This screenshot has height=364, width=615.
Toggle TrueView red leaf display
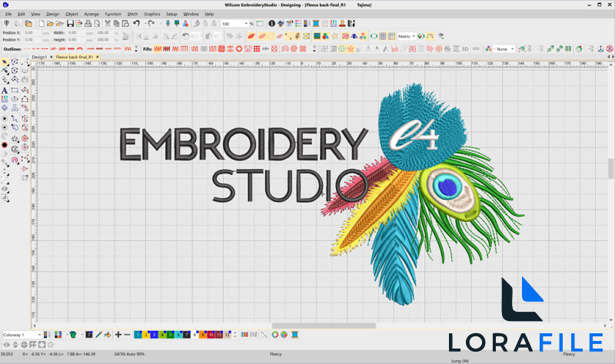click(251, 36)
